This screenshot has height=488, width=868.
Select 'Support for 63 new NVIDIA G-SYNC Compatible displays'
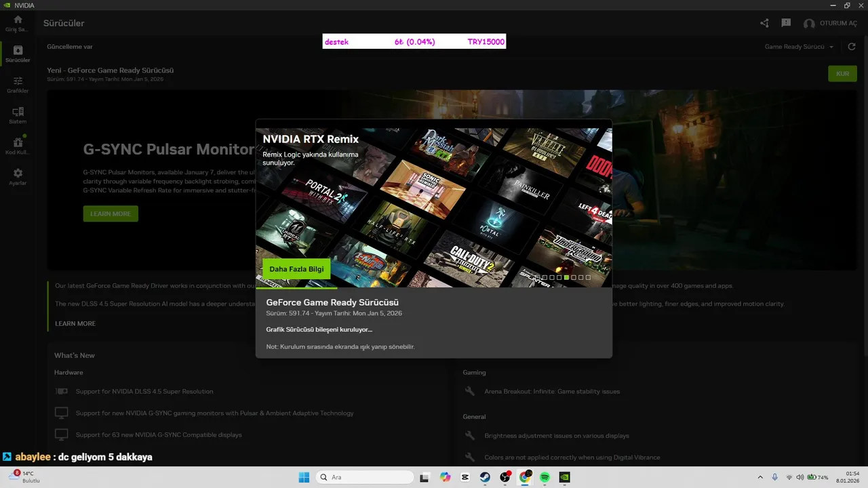[159, 435]
